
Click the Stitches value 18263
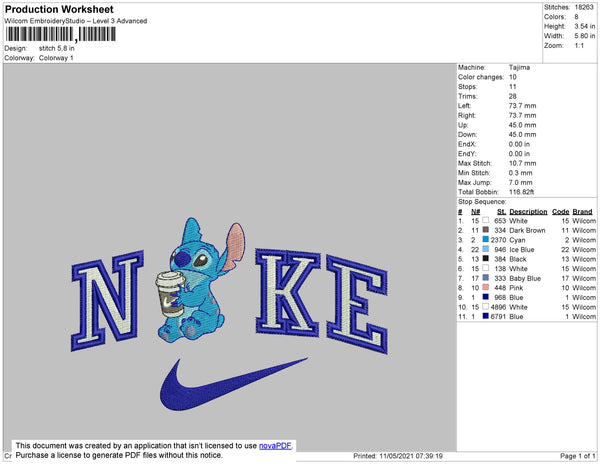(x=584, y=7)
